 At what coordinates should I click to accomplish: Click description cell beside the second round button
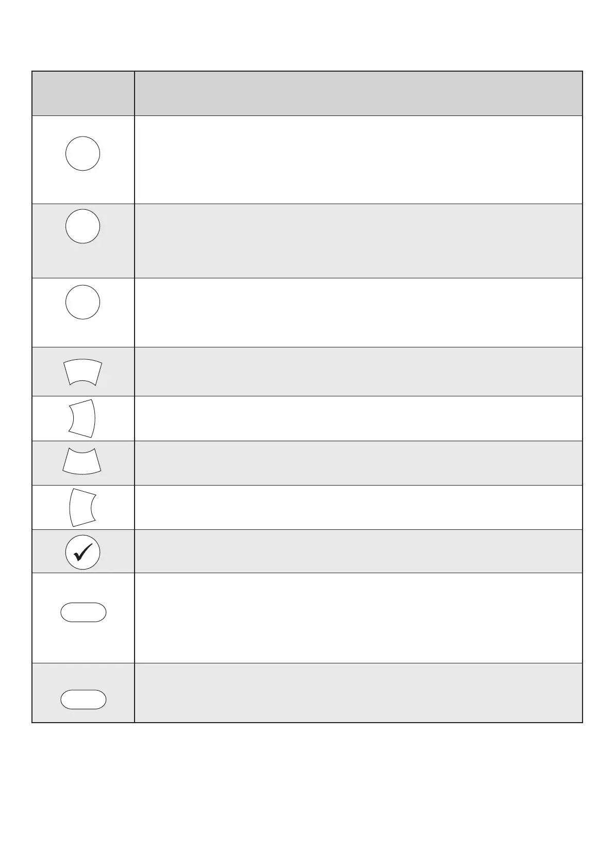pos(358,241)
